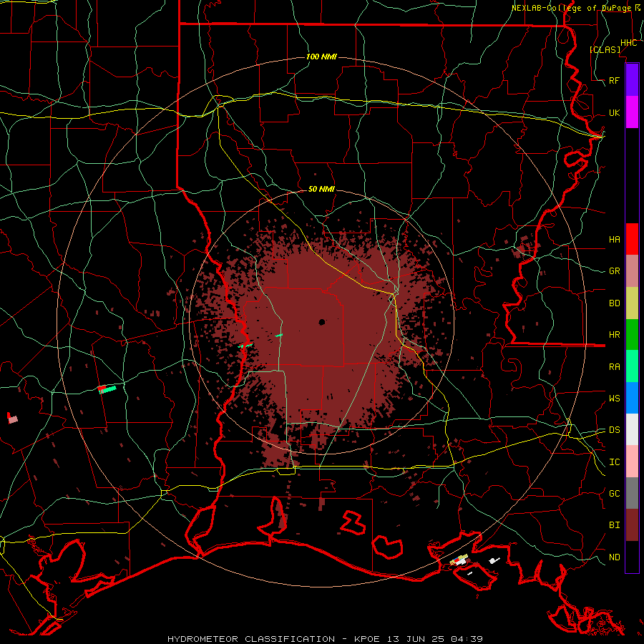Click the UK magenta legend swatch

point(632,112)
